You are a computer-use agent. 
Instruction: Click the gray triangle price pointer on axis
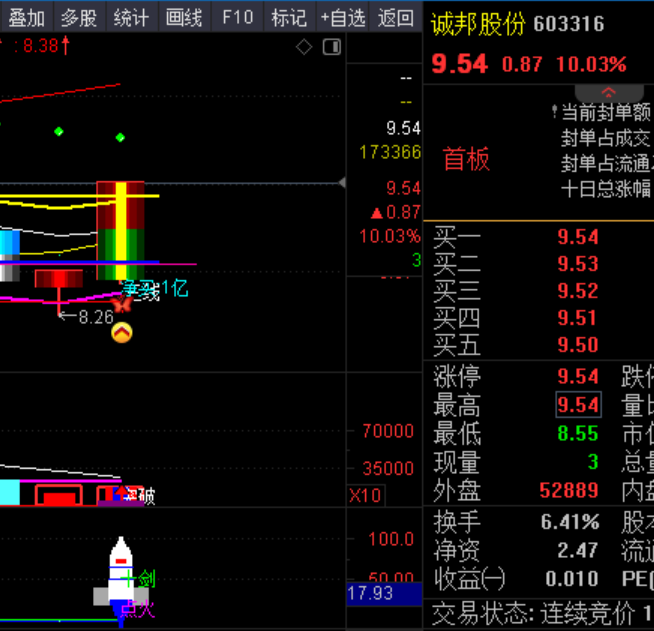[342, 183]
